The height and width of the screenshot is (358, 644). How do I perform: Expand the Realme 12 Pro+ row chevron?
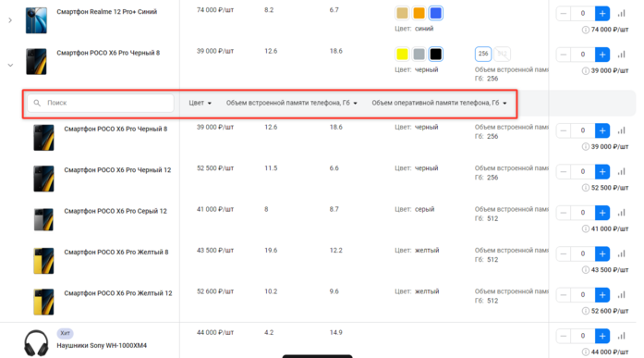point(10,20)
